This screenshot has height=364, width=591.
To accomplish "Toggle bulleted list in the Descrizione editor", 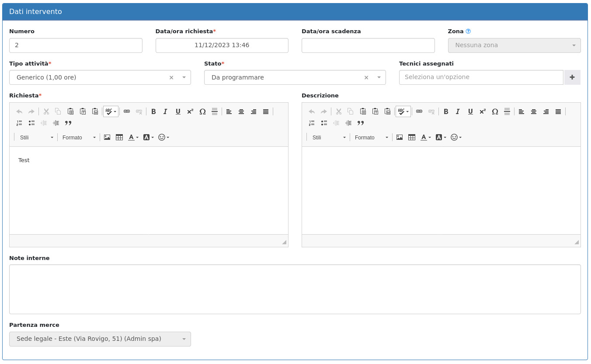I will [x=324, y=123].
